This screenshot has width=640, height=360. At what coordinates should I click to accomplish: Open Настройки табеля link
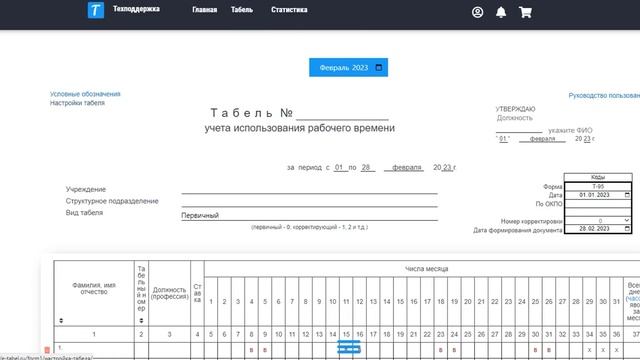coord(77,103)
